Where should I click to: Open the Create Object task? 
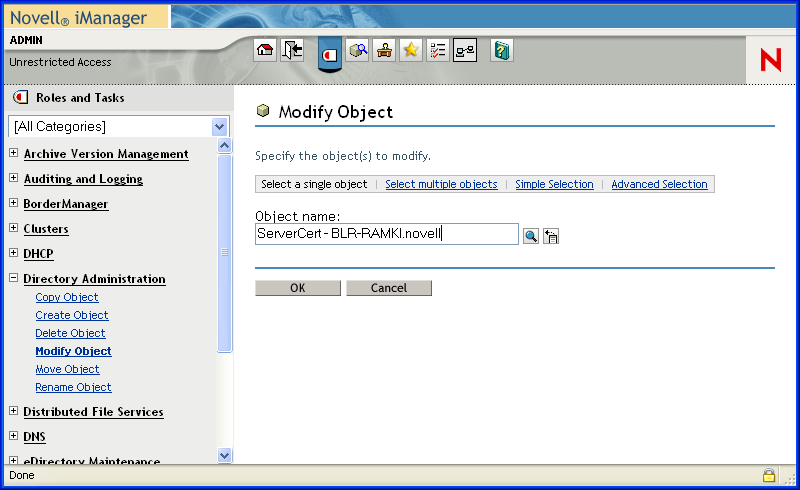click(72, 315)
